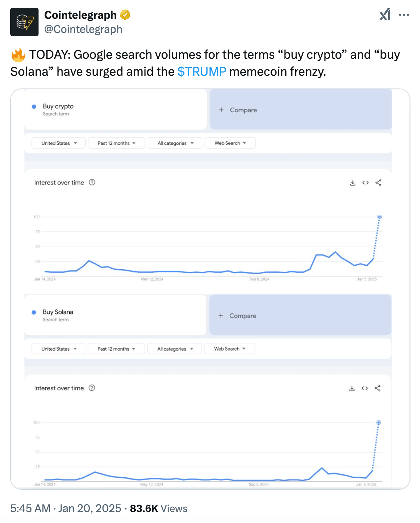Click the verified badge next to Cointelegraph
This screenshot has height=523, width=420.
[124, 15]
